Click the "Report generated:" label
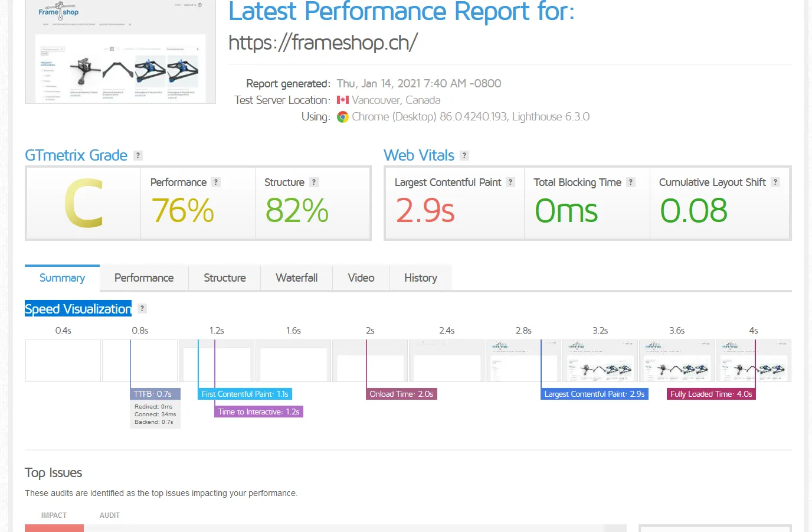Screen dimensions: 812x532 [288, 83]
